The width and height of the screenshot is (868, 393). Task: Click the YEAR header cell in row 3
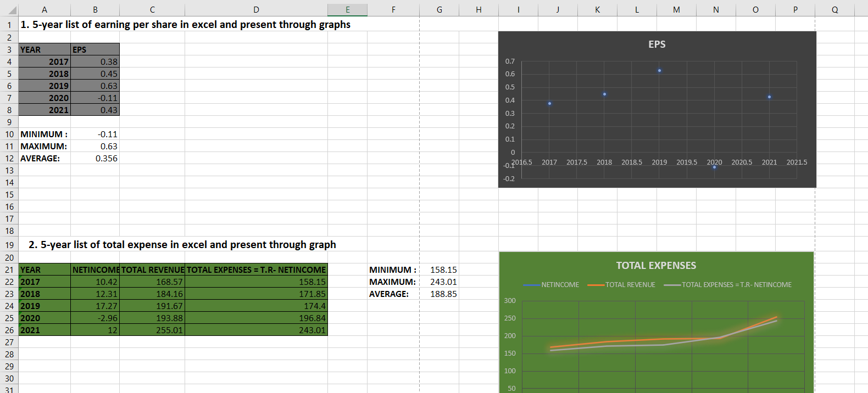click(44, 49)
